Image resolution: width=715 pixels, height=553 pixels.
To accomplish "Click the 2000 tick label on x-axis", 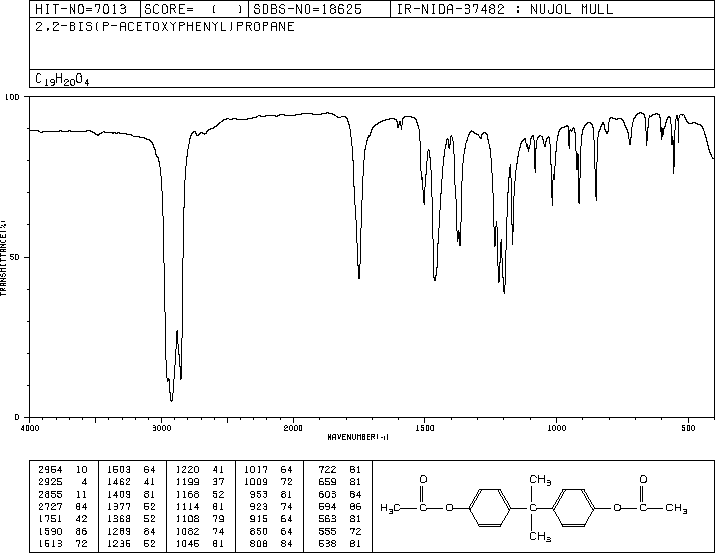I will click(293, 428).
